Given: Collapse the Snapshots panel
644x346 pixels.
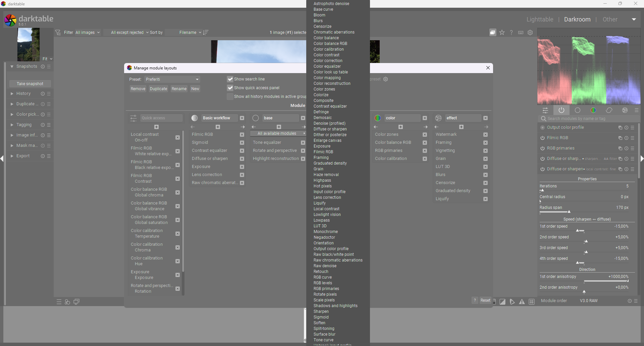Looking at the screenshot, I should click(12, 66).
